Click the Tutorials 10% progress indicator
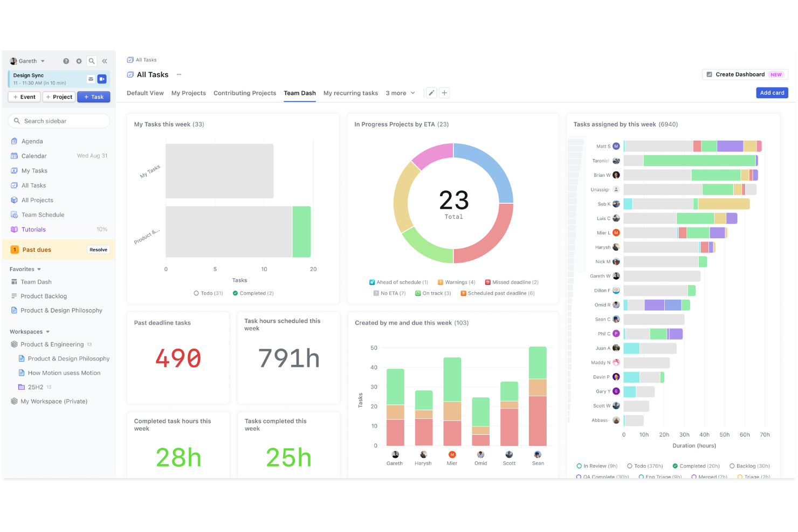798x532 pixels. point(102,229)
